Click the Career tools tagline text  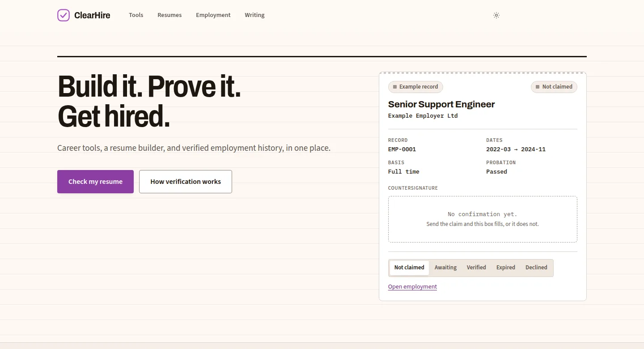click(194, 148)
